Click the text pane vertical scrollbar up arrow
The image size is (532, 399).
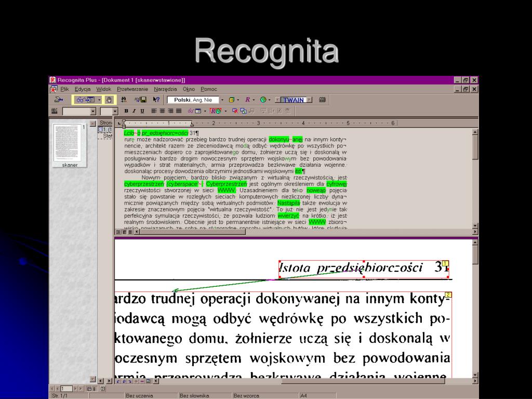[475, 132]
